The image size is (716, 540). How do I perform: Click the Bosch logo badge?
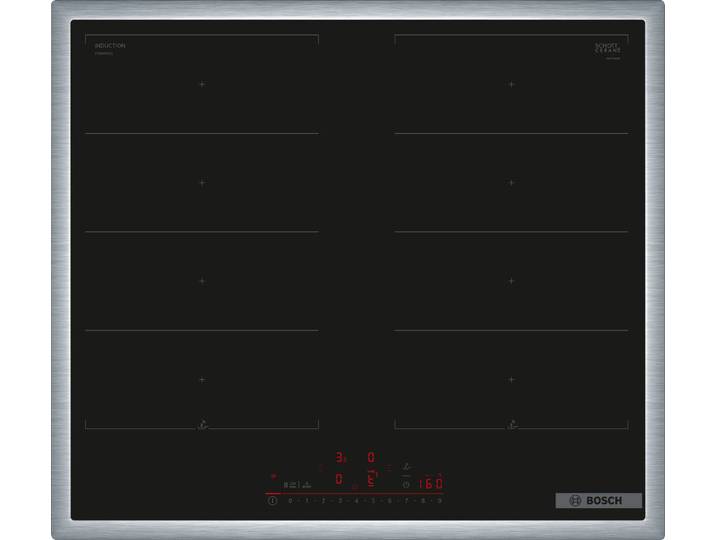pos(598,500)
